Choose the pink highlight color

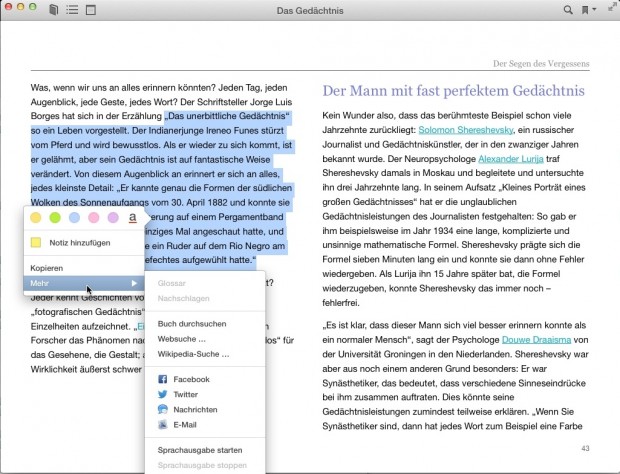pos(94,217)
